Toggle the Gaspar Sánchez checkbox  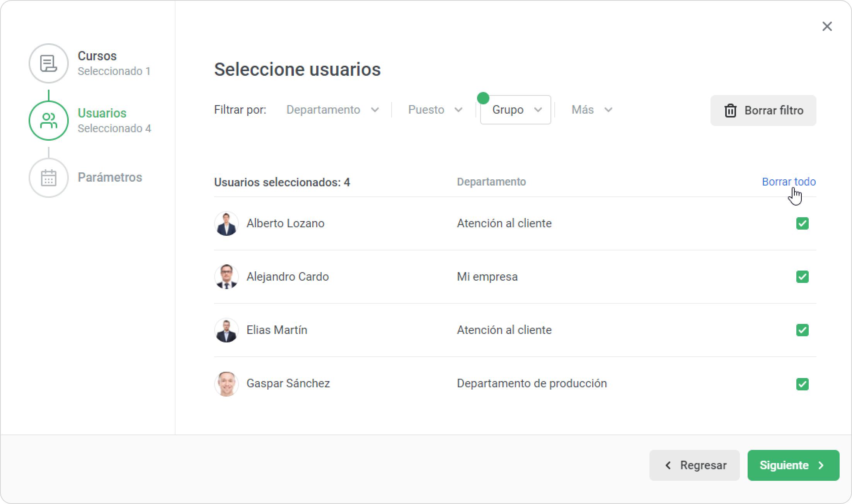click(x=802, y=384)
